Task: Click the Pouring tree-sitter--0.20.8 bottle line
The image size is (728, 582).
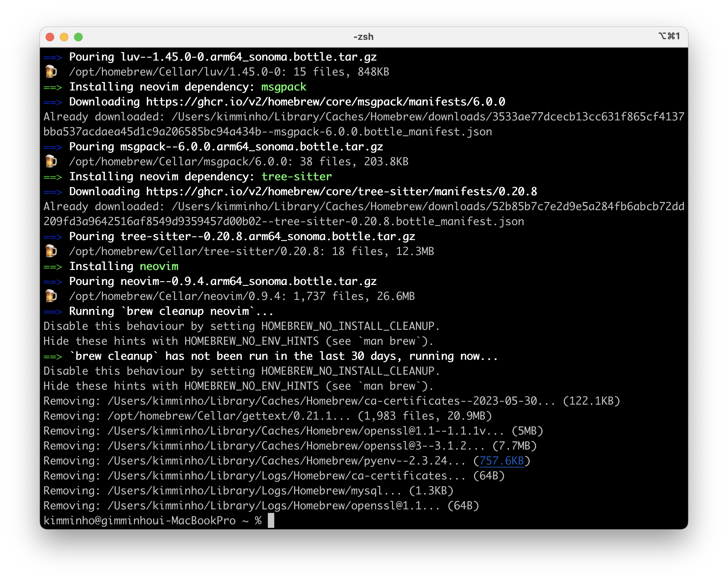Action: point(229,237)
